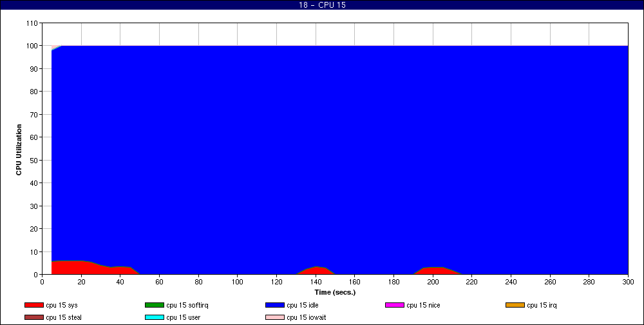The image size is (644, 325).
Task: Click the pink cpu 15 iowait legend swatch
Action: pos(274,318)
